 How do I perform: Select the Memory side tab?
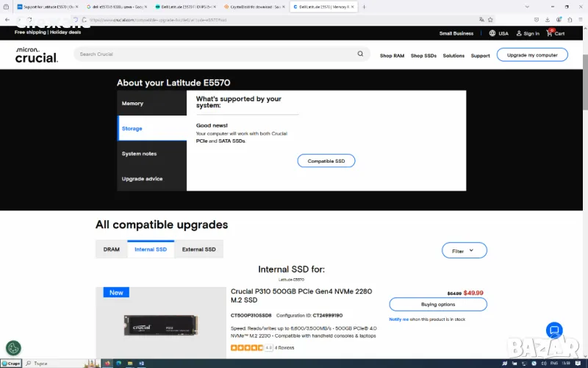(133, 104)
